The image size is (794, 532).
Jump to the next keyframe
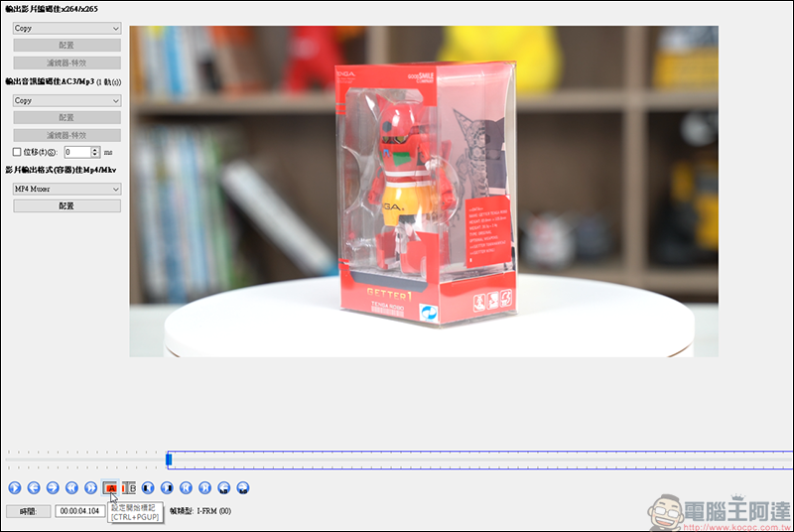click(90, 488)
